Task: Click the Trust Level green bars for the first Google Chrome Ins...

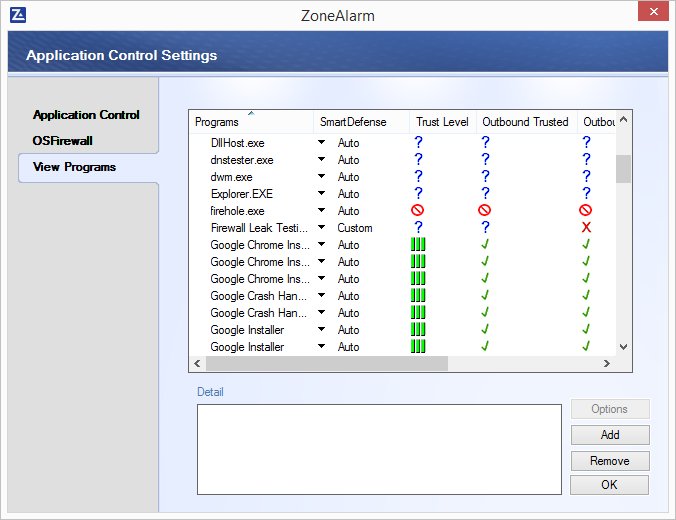Action: click(418, 244)
